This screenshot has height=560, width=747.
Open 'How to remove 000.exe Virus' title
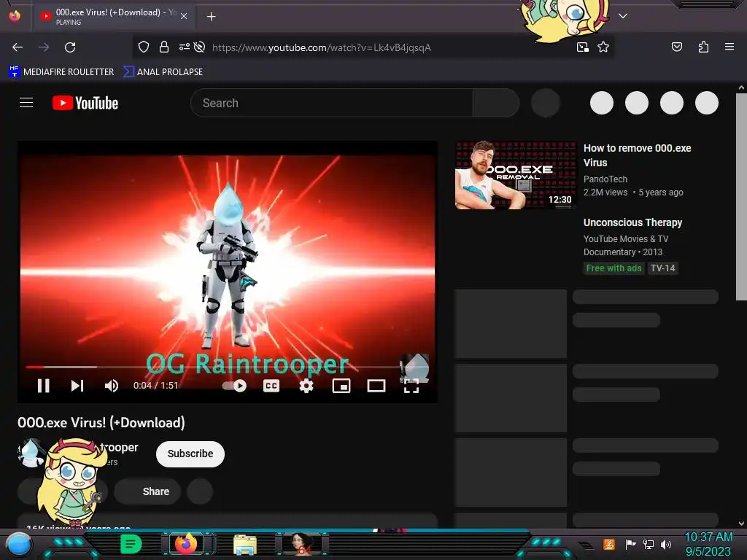[637, 155]
